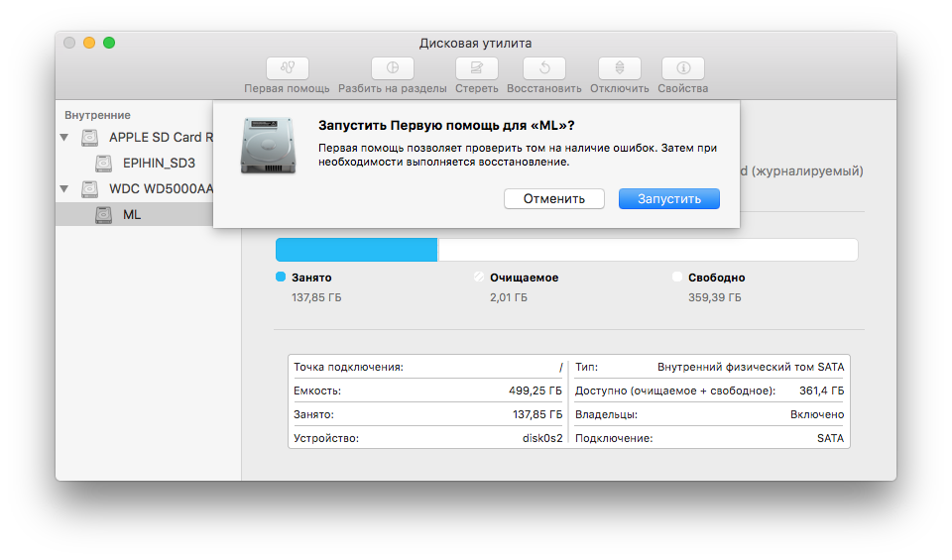This screenshot has width=952, height=560.
Task: Open the Разбить на разделы partition tool
Action: [x=393, y=68]
